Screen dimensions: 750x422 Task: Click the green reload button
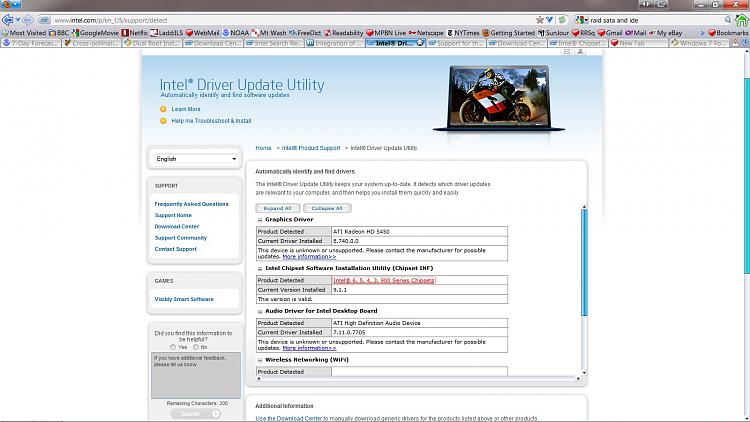(x=562, y=20)
